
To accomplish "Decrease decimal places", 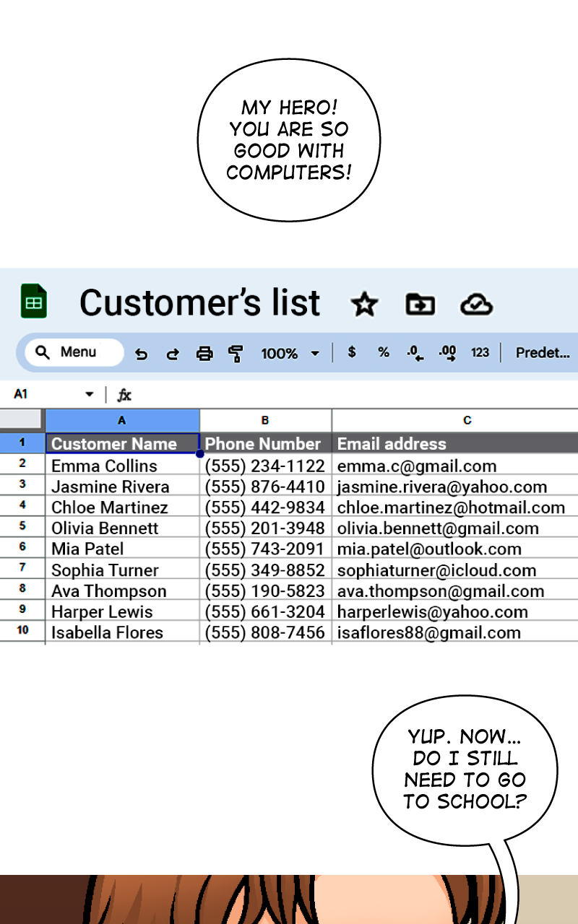I will tap(415, 353).
